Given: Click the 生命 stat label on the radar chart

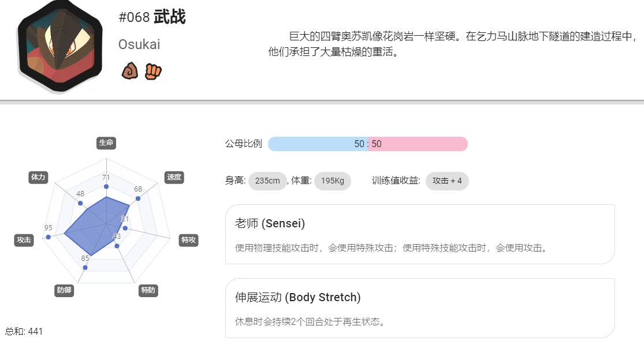Looking at the screenshot, I should (x=106, y=143).
